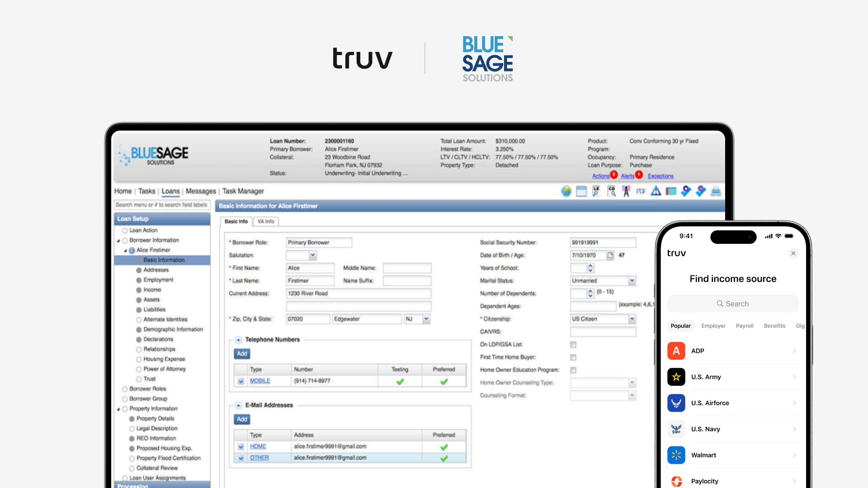Open the Marital Status dropdown
The image size is (868, 488).
point(632,281)
